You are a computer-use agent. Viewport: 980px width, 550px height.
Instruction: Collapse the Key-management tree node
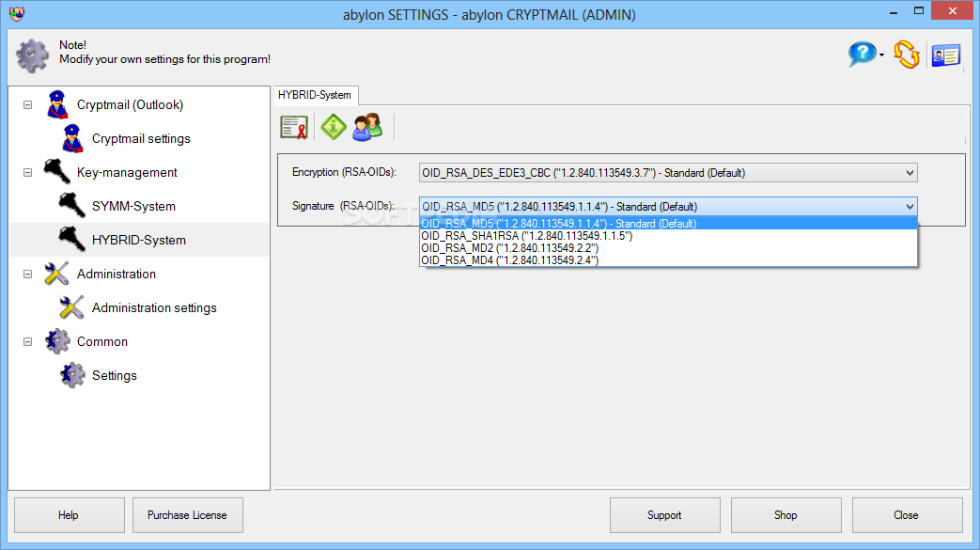click(27, 172)
